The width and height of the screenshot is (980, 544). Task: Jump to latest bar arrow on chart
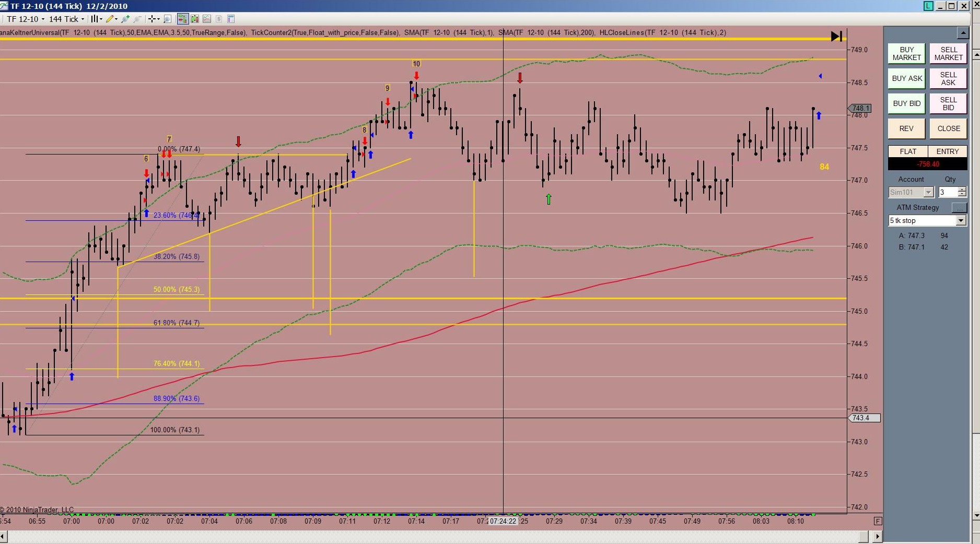point(836,36)
